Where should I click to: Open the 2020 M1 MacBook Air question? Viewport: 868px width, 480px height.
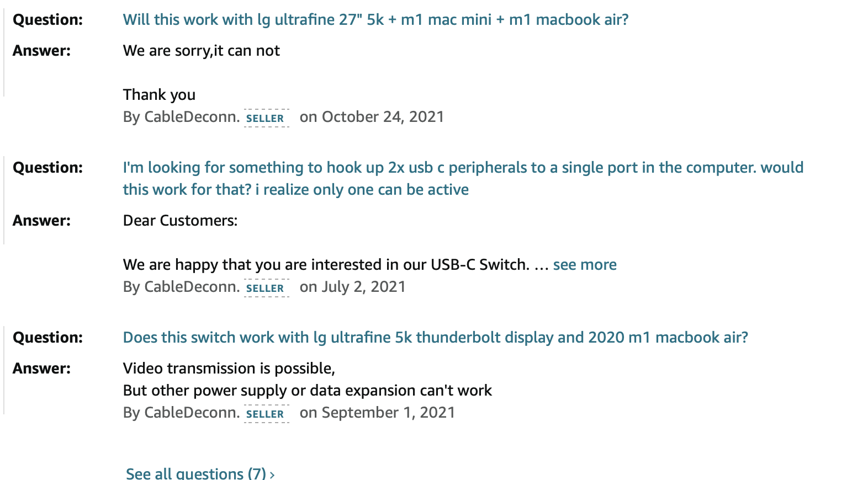coord(435,338)
